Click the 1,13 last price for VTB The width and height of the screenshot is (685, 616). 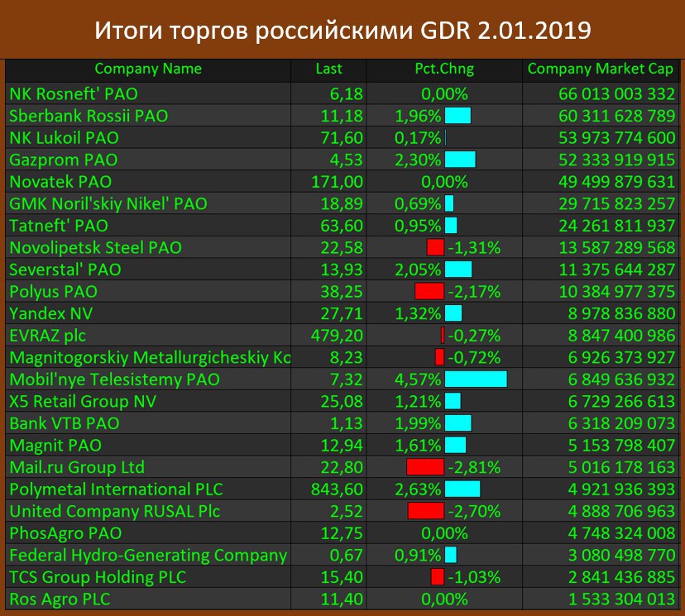click(x=347, y=423)
